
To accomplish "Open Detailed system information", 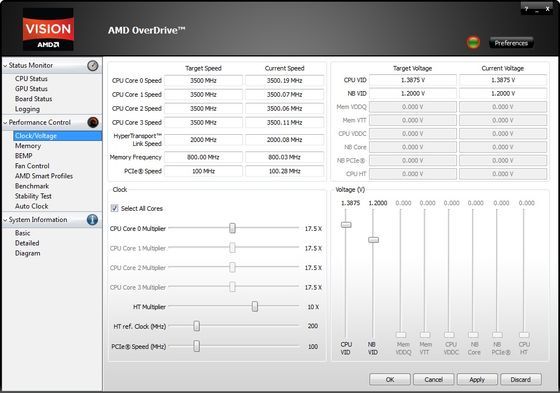I will (x=27, y=243).
